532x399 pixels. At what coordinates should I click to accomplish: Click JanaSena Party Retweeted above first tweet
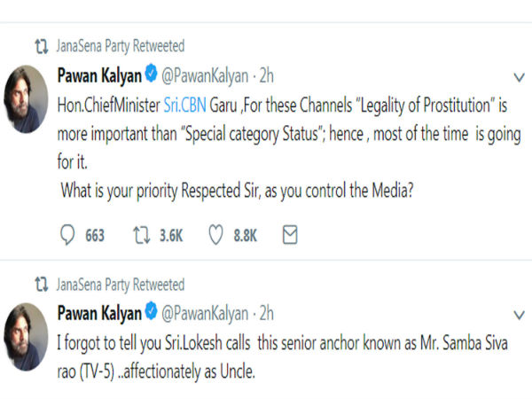click(120, 45)
